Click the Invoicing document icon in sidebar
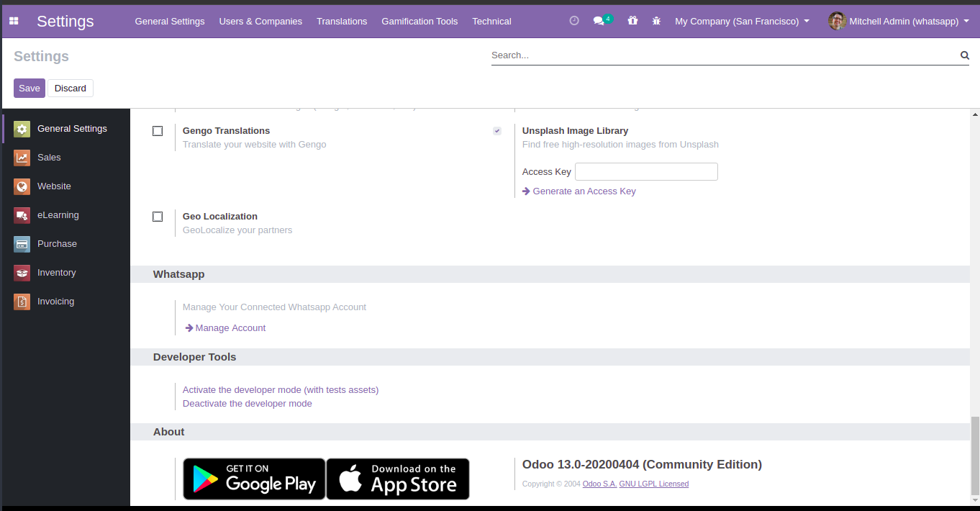 tap(22, 302)
